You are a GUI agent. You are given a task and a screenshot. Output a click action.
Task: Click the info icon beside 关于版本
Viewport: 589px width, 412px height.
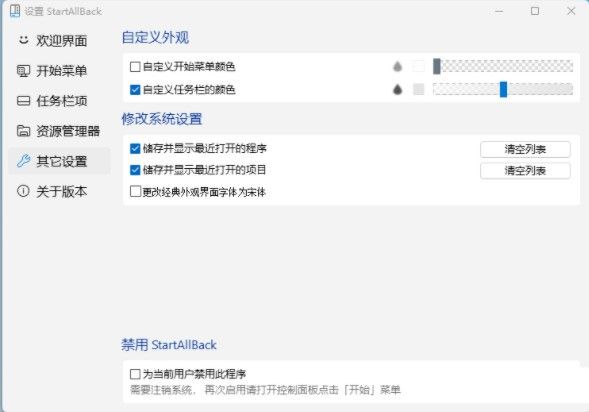[x=23, y=192]
